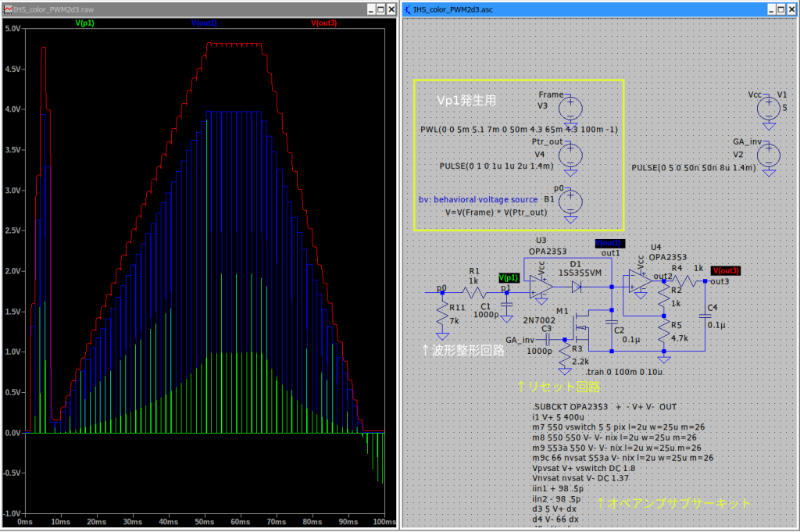Select the R3 resistor symbol

(565, 353)
